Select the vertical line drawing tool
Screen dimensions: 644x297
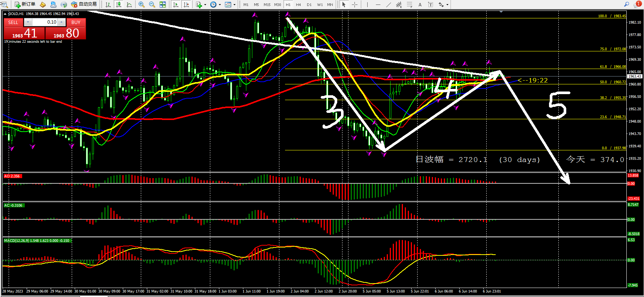click(x=367, y=4)
